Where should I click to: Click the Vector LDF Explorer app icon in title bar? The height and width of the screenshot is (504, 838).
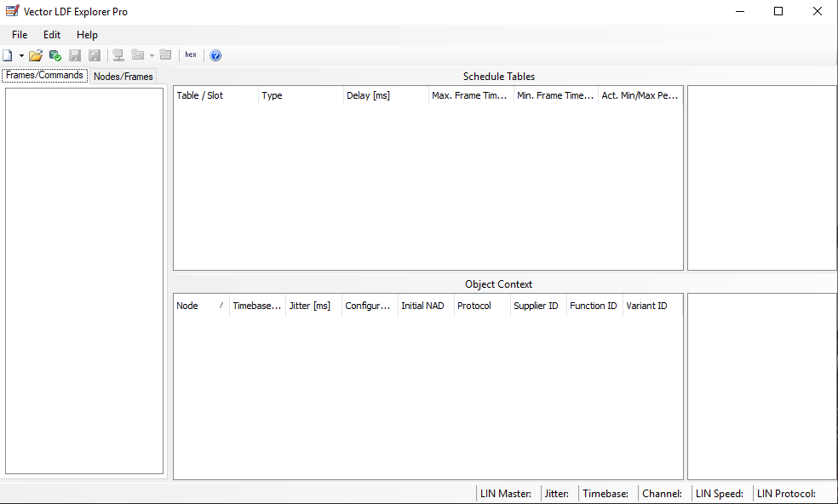pyautogui.click(x=12, y=11)
